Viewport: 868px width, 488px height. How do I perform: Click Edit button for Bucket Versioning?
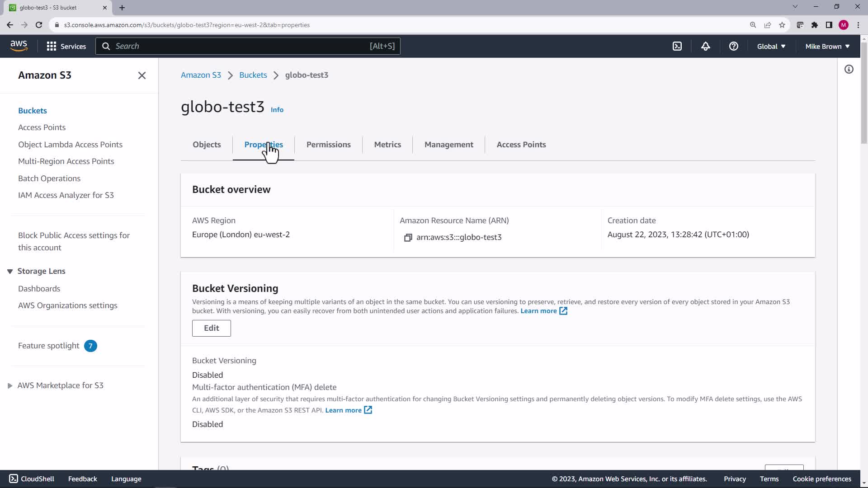(x=211, y=328)
